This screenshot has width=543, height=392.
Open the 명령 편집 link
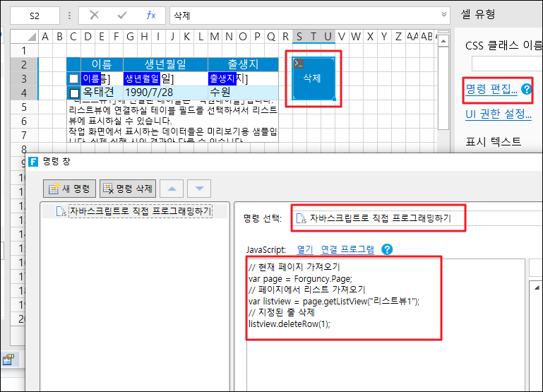point(491,89)
